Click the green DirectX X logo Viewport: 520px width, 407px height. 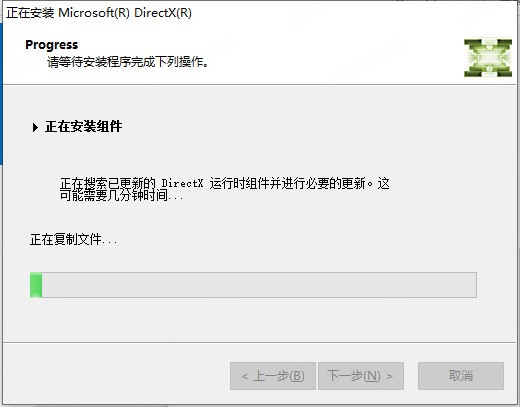488,58
